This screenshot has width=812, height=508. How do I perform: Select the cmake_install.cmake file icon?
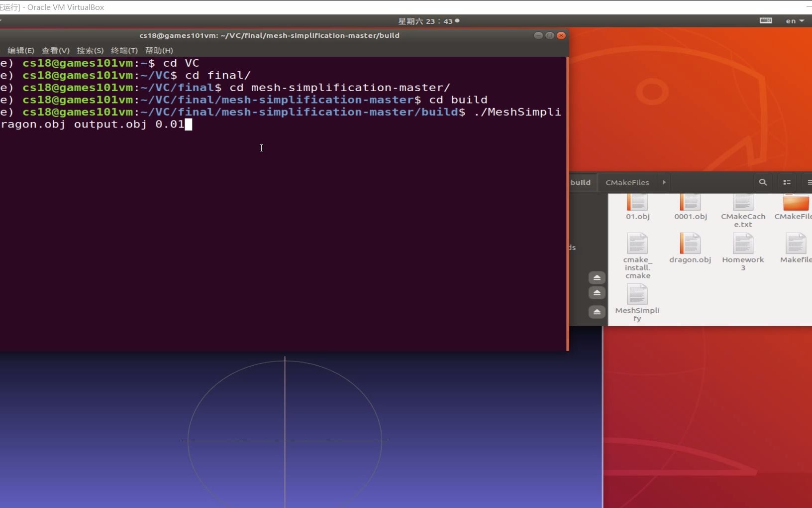point(637,244)
